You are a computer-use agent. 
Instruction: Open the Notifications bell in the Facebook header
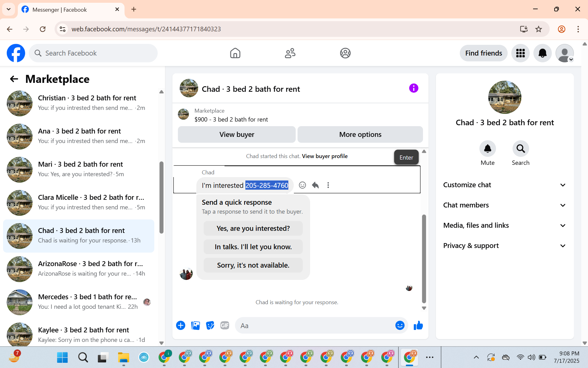pos(543,53)
